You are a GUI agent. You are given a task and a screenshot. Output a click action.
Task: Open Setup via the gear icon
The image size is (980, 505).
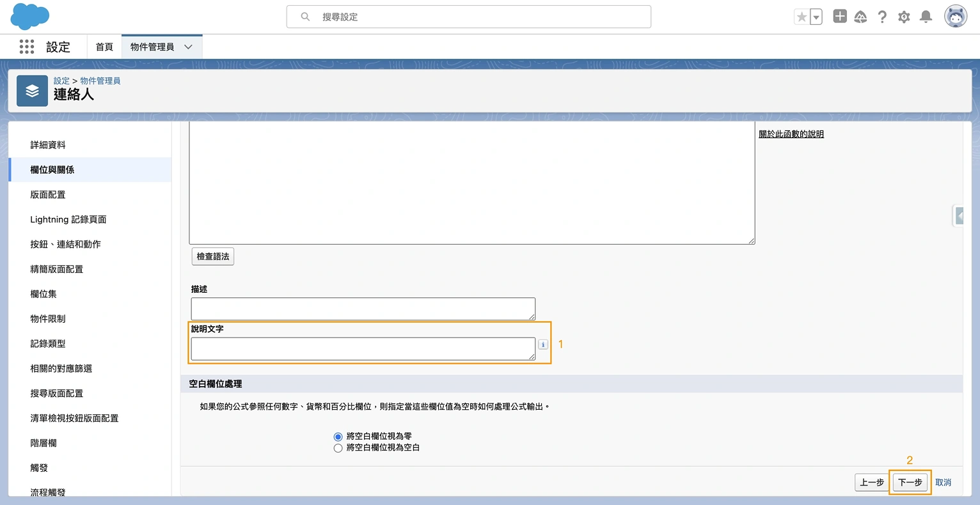coord(904,16)
